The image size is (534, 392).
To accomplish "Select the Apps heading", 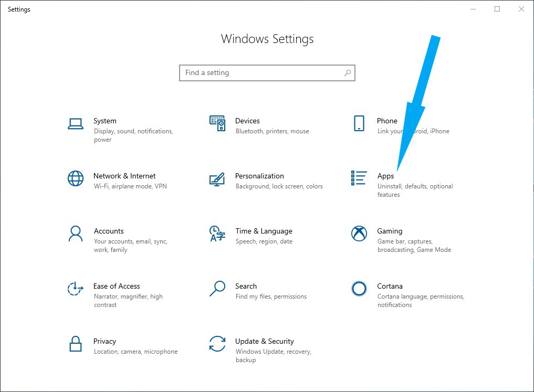I will point(385,176).
